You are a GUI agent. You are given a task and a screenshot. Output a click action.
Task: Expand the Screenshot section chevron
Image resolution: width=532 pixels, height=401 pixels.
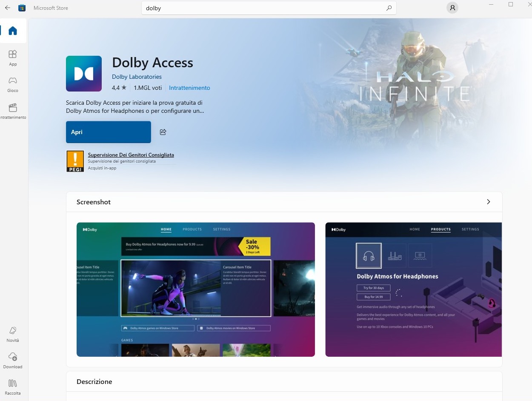[x=488, y=202]
